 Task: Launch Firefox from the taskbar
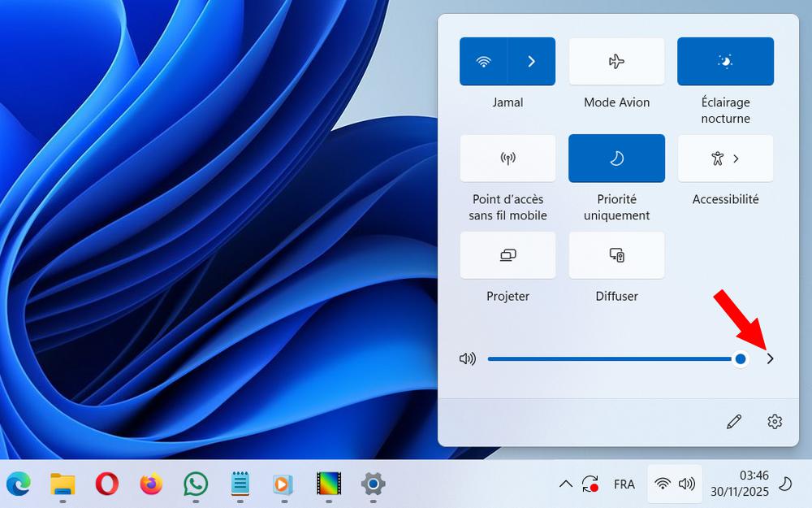coord(151,484)
